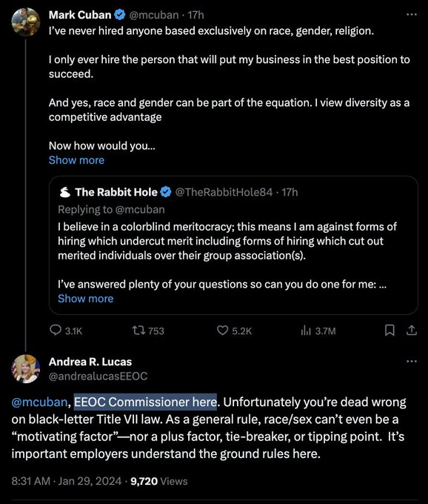Open three-dot menu on Andrea Lucas's tweet
The width and height of the screenshot is (428, 504).
tap(411, 361)
